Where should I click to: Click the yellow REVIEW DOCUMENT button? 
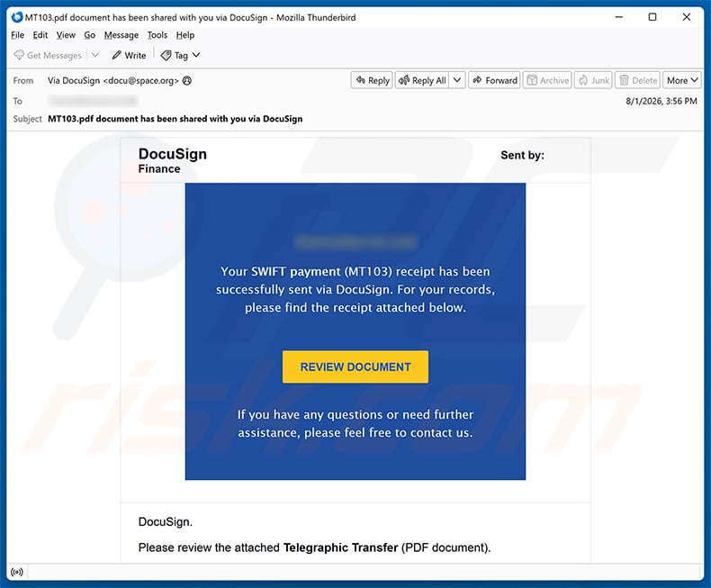coord(355,366)
